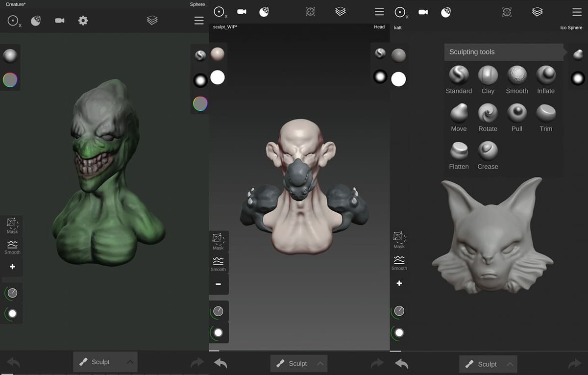
Task: Expand Sculpt tool selector in katt screen
Action: [x=488, y=364]
